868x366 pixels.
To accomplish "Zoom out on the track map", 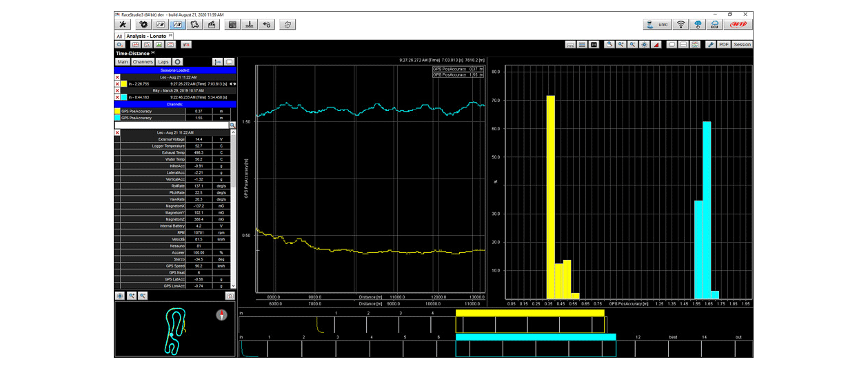I will (143, 296).
